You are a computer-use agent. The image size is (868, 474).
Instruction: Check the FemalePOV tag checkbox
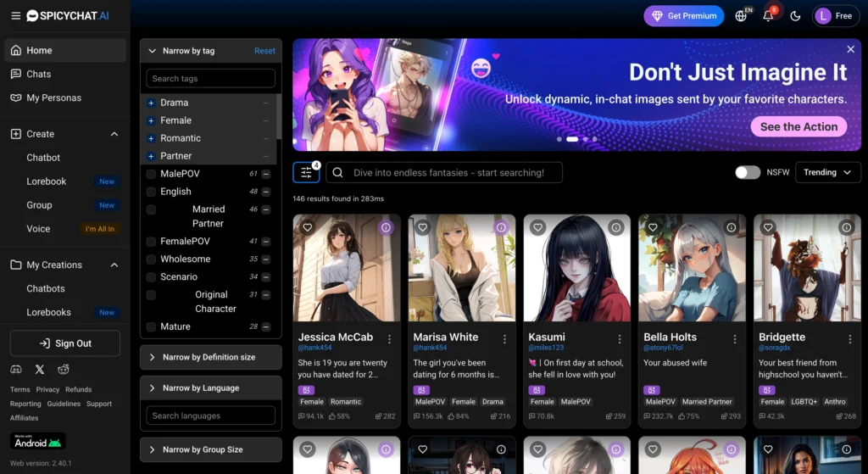coord(151,242)
